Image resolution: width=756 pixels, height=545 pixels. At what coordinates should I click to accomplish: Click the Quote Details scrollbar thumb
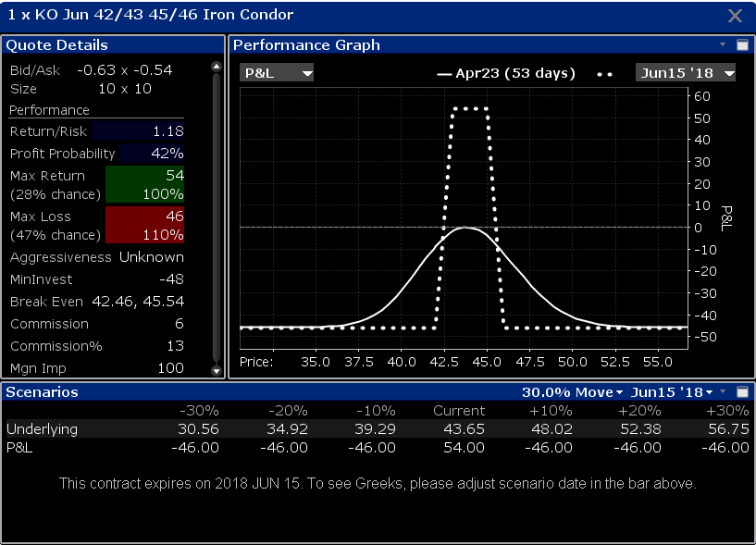point(217,213)
